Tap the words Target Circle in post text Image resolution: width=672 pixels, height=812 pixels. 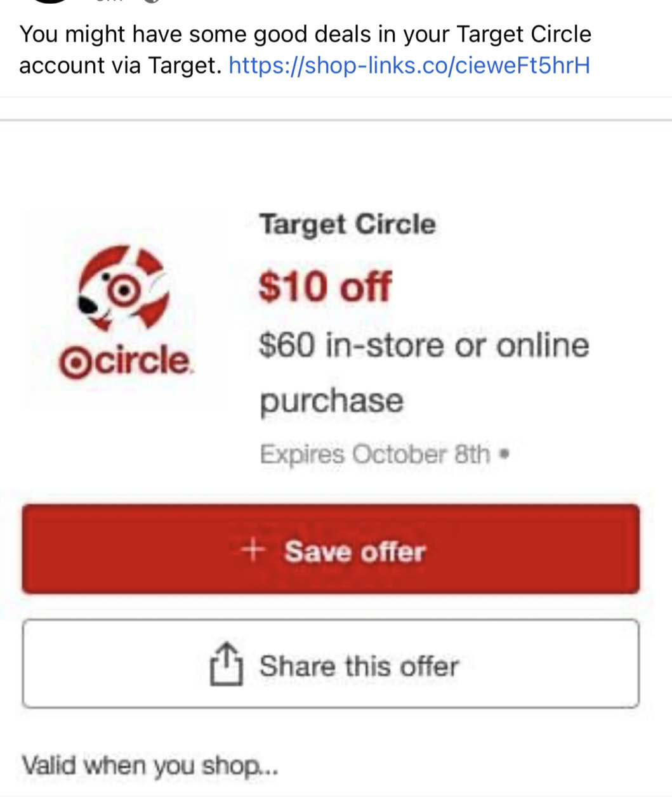524,34
